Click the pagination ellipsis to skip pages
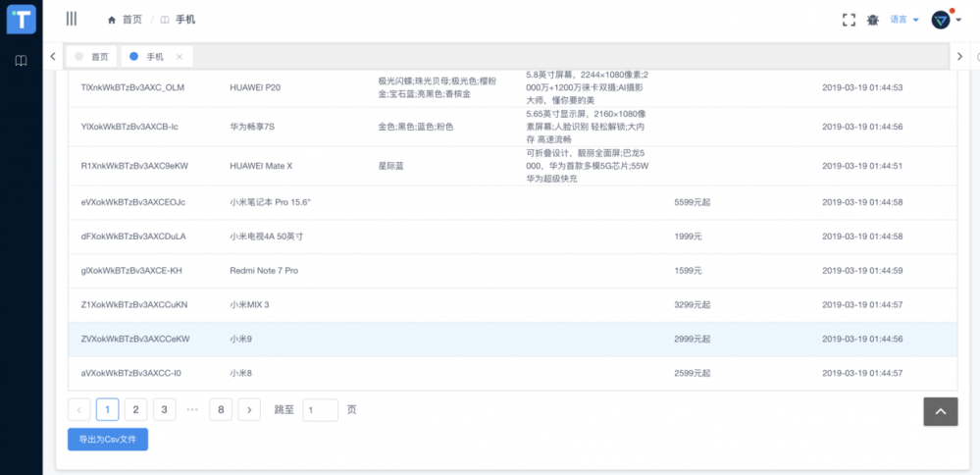This screenshot has height=475, width=980. click(x=192, y=410)
